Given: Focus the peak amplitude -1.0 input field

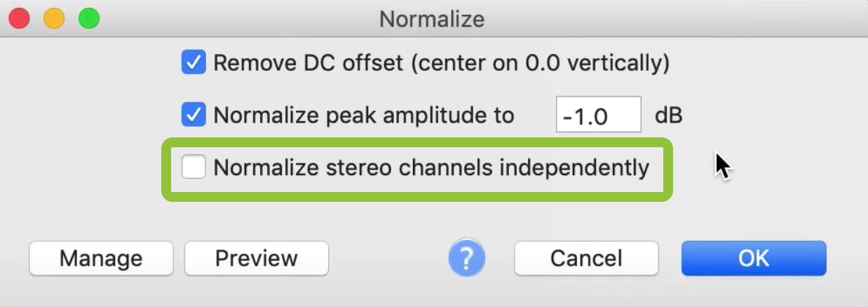Looking at the screenshot, I should pyautogui.click(x=598, y=115).
